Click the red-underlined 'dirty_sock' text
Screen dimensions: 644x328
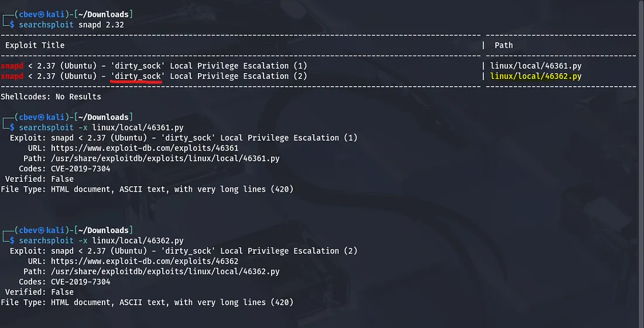point(138,76)
